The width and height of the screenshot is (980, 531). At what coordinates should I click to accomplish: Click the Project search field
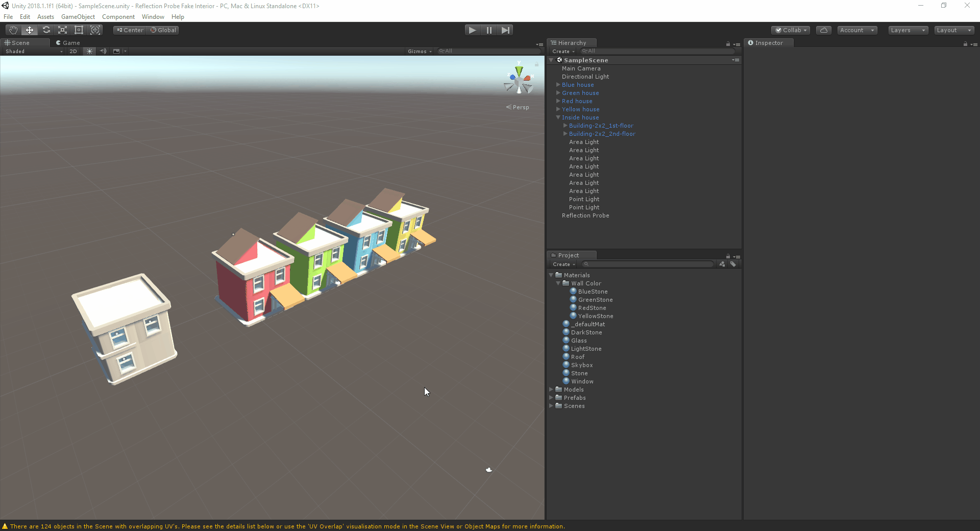648,264
